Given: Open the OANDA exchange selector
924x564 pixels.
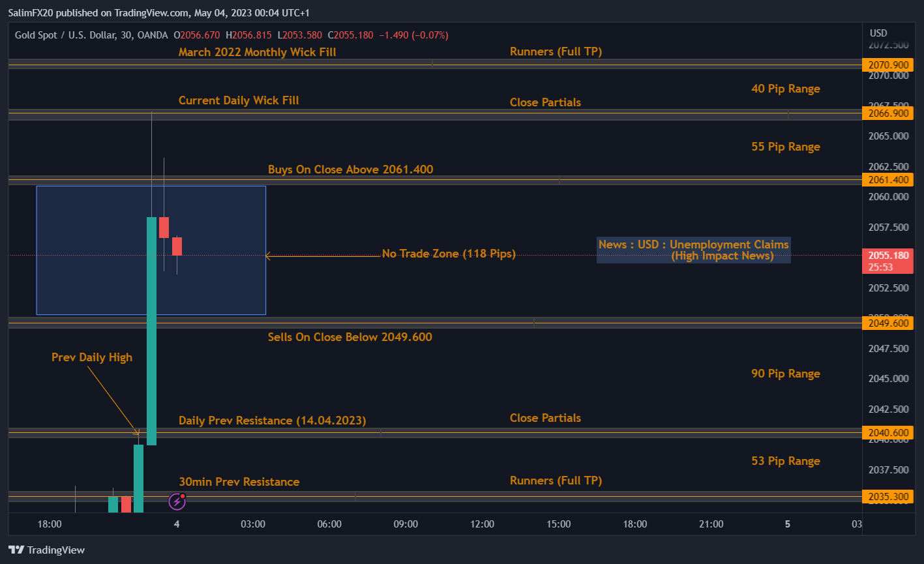Looking at the screenshot, I should 151,35.
